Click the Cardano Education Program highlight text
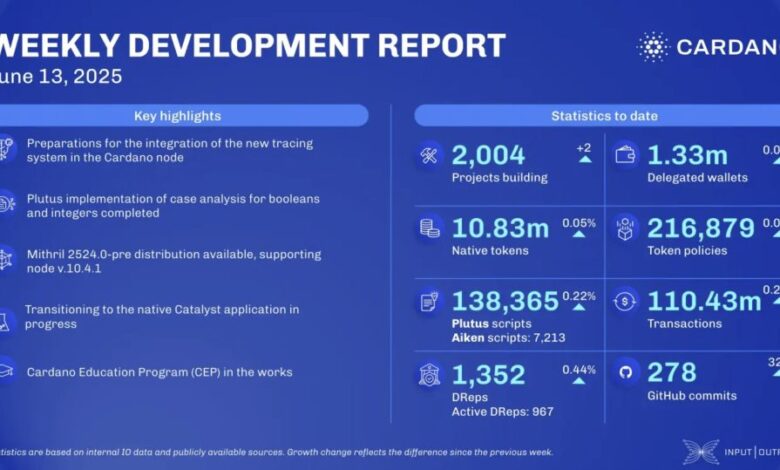 160,372
